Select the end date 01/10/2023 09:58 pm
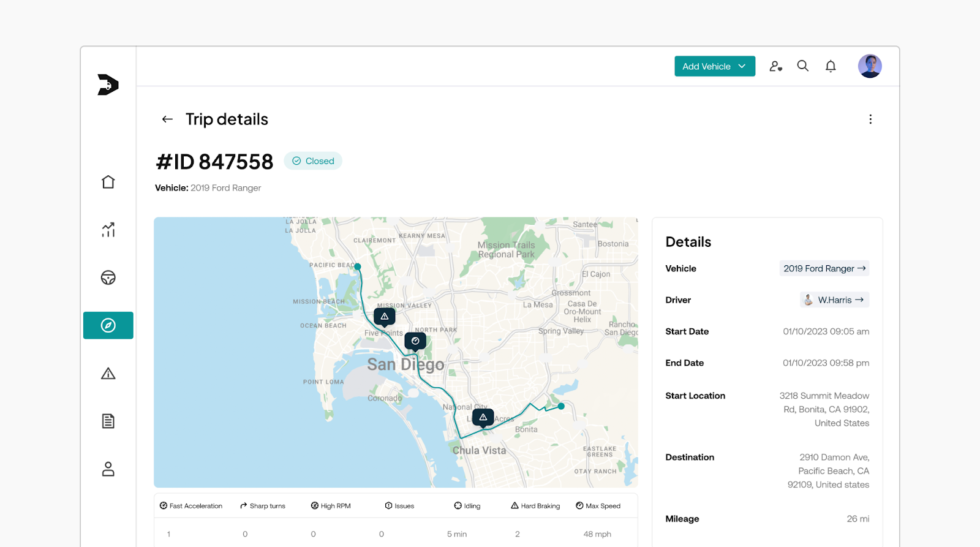Image resolution: width=980 pixels, height=547 pixels. pos(826,363)
